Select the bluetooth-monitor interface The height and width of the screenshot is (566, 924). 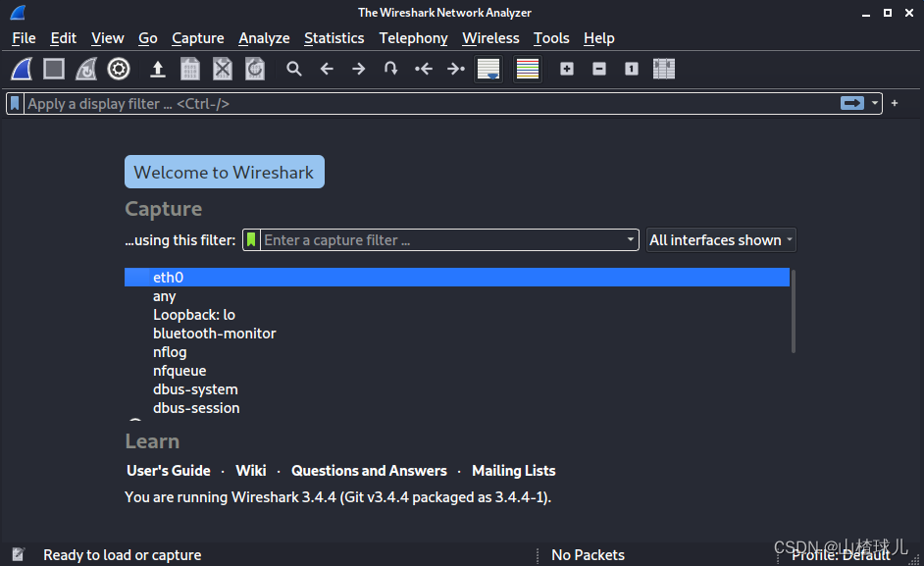pyautogui.click(x=457, y=334)
